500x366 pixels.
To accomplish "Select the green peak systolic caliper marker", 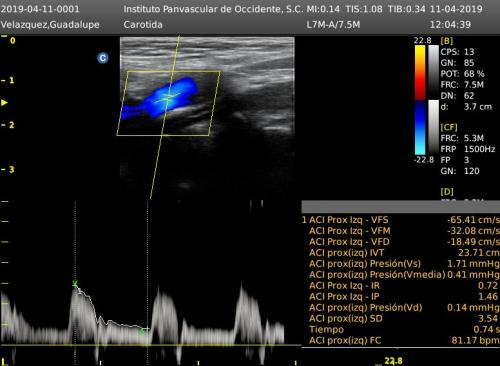I will coord(75,284).
